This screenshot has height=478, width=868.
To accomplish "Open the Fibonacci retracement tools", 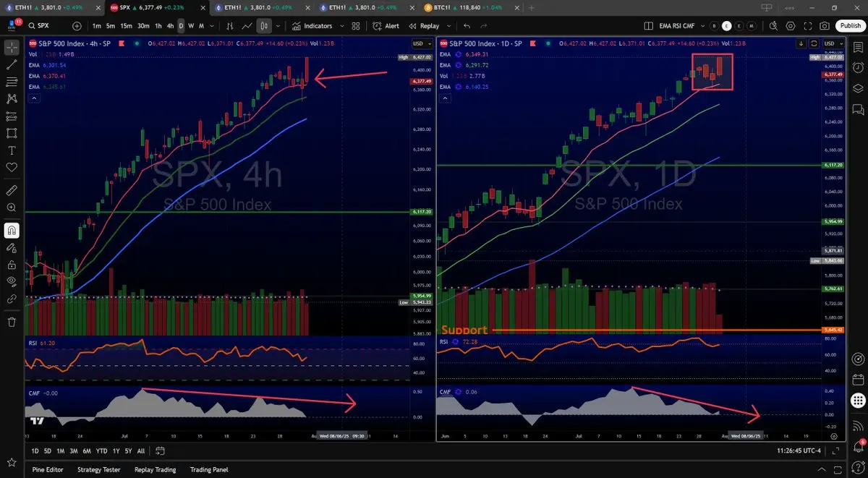I will pyautogui.click(x=12, y=82).
